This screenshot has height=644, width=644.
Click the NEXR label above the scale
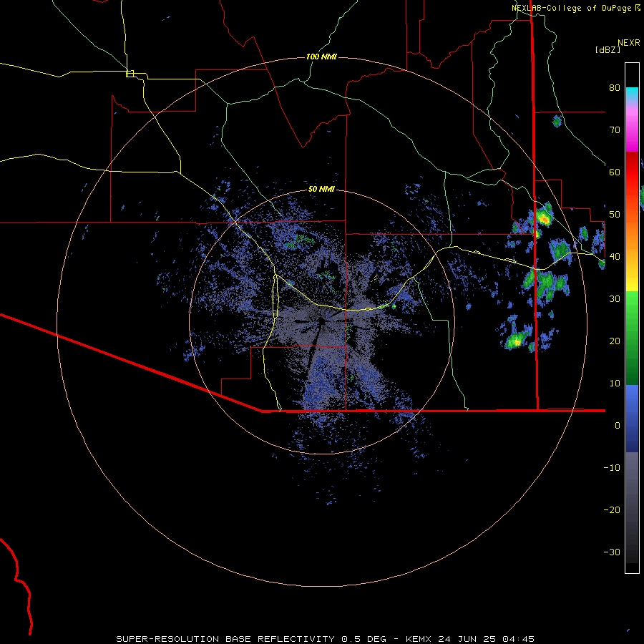pyautogui.click(x=628, y=43)
